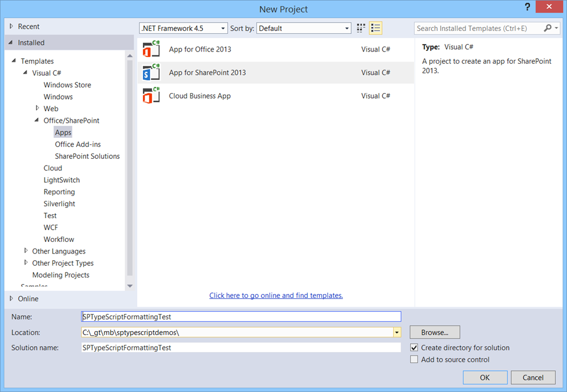Select SharePoint Solutions category
The image size is (567, 392).
pos(87,156)
